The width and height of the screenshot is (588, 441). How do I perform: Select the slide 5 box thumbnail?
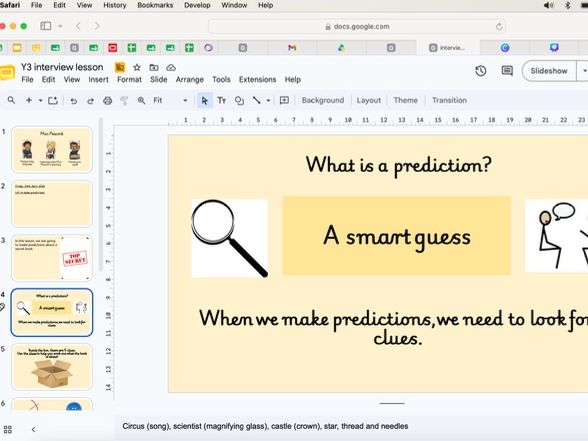click(x=52, y=367)
